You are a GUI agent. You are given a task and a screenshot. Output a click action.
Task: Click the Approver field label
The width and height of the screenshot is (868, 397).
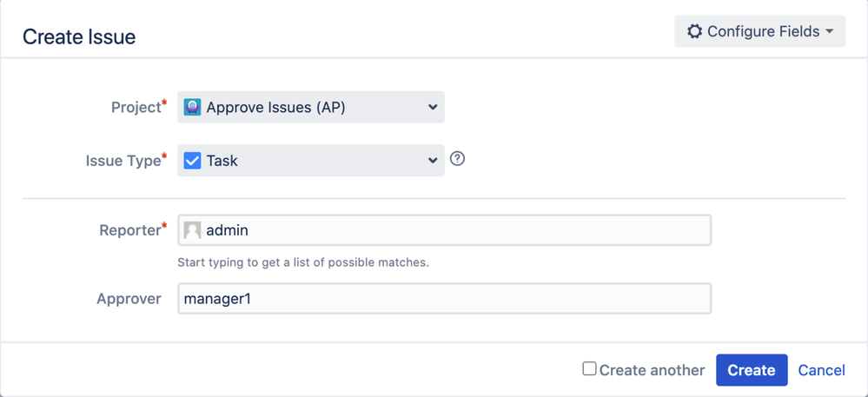(x=129, y=299)
